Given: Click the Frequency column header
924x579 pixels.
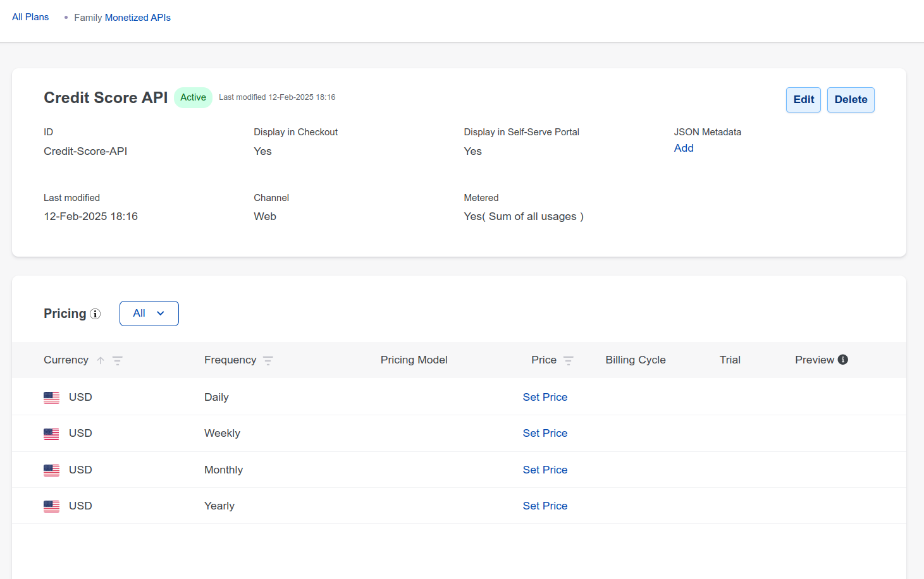Looking at the screenshot, I should point(230,360).
